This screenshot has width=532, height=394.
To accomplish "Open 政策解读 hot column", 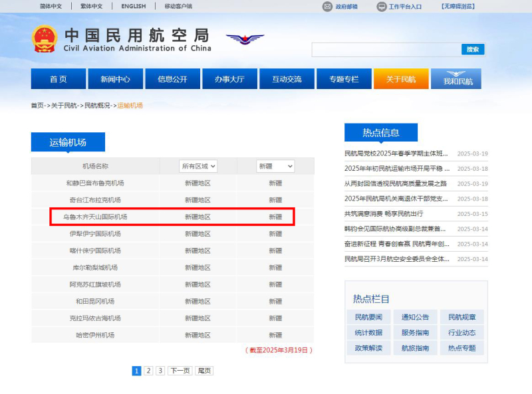I will click(x=368, y=348).
